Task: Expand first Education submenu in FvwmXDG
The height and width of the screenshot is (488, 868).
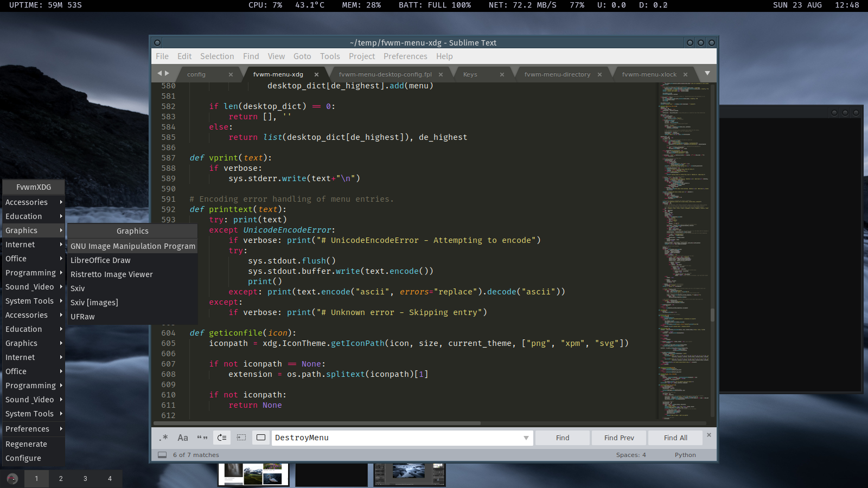Action: pyautogui.click(x=34, y=216)
